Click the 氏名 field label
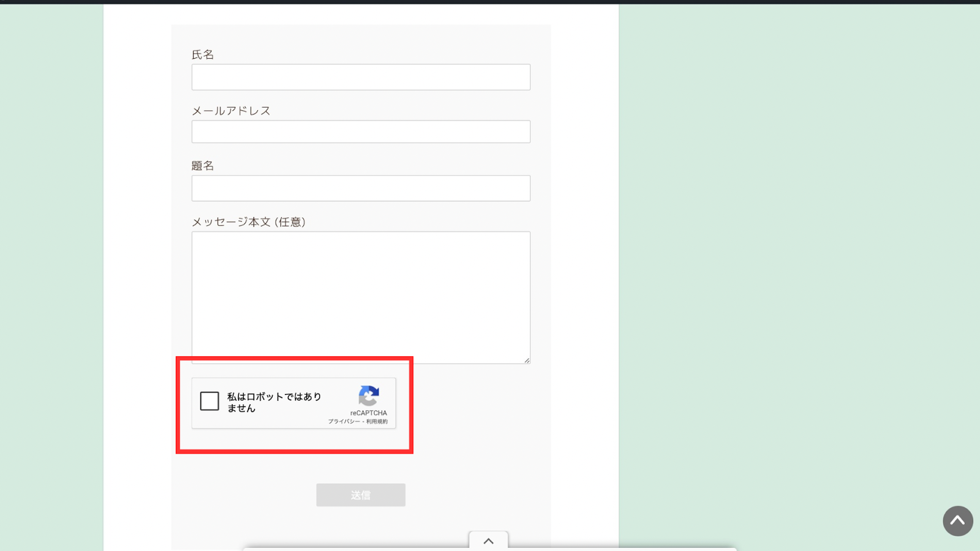 click(203, 54)
